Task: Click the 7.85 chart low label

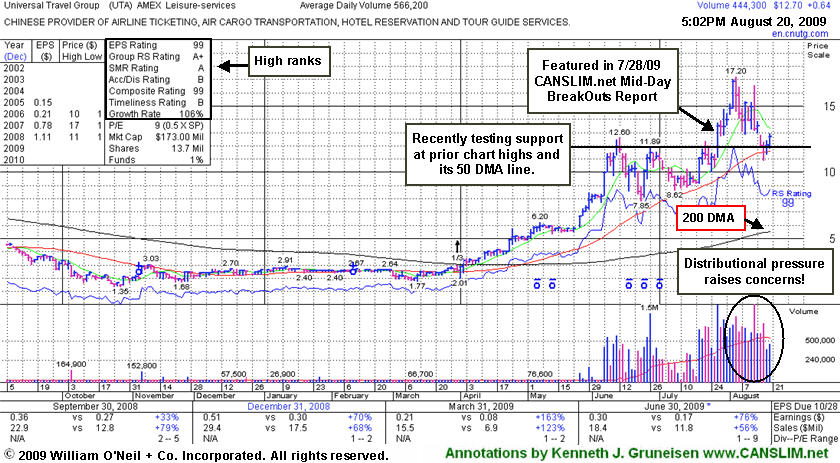Action: point(641,206)
